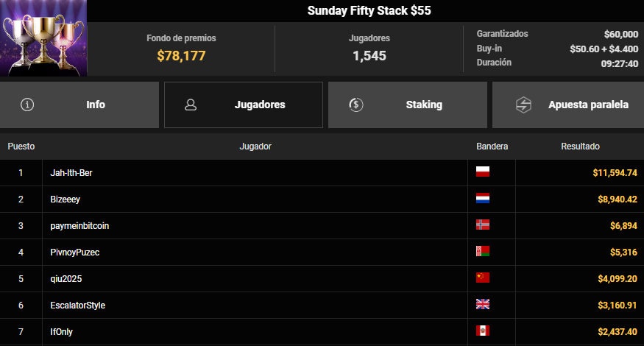Click Jah-Ith-Ber's flag icon
Screen dimensions: 644x346
point(483,172)
